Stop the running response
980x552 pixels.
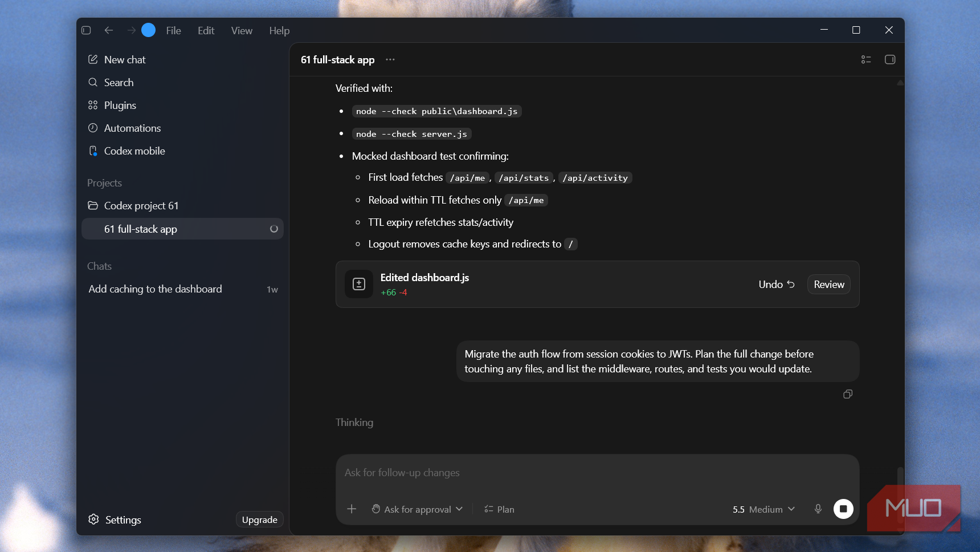(843, 509)
